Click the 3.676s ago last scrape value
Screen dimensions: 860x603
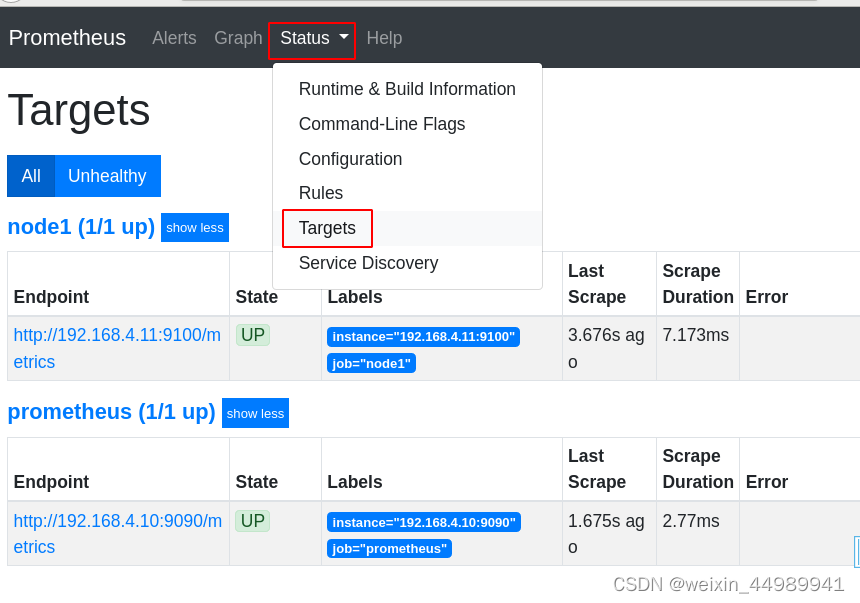point(606,348)
